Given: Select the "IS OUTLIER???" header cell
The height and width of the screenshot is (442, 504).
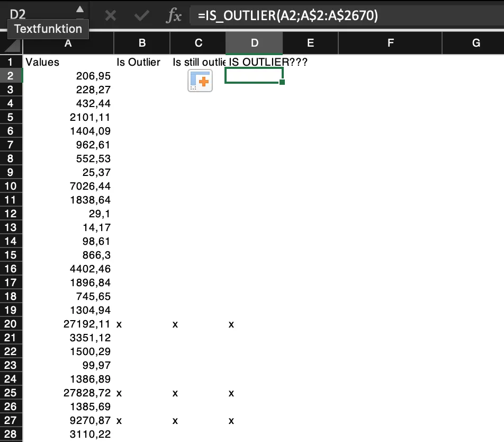Looking at the screenshot, I should click(x=254, y=62).
